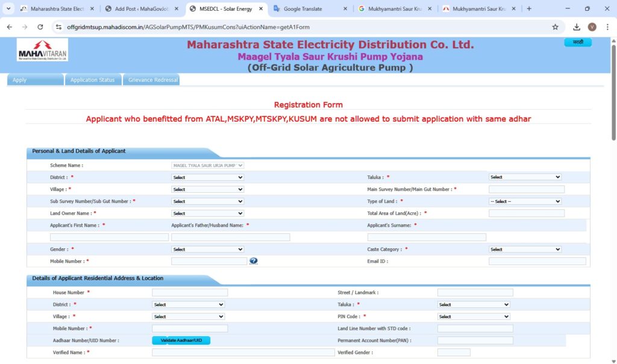Click the MahaVitaran logo
The width and height of the screenshot is (617, 364).
tap(43, 50)
